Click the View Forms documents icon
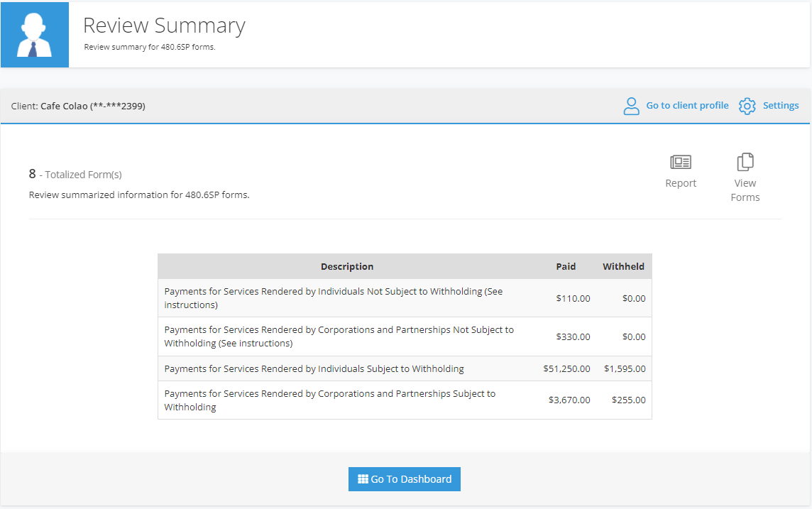This screenshot has width=812, height=509. 745,162
